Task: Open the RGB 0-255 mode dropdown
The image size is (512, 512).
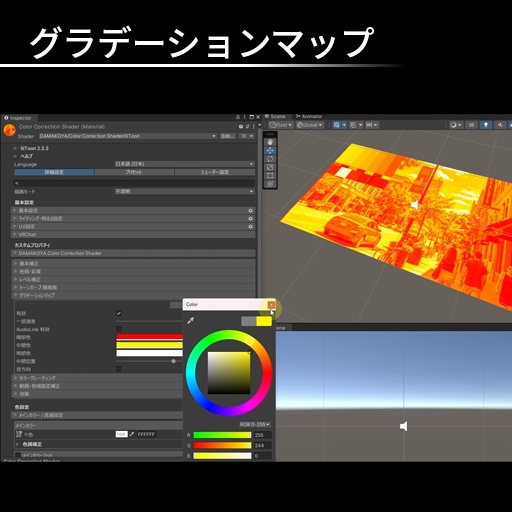Action: pyautogui.click(x=255, y=424)
